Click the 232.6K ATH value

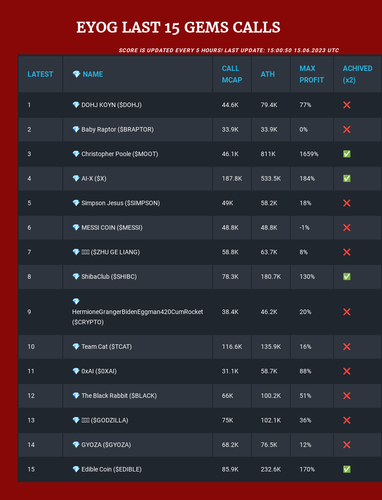[x=271, y=469]
